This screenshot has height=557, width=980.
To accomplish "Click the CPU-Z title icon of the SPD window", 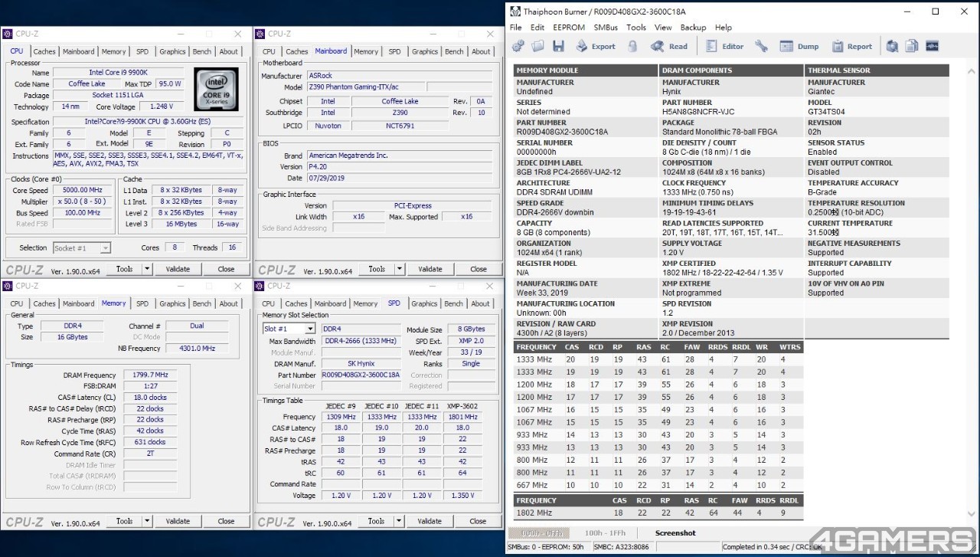I will (x=260, y=286).
